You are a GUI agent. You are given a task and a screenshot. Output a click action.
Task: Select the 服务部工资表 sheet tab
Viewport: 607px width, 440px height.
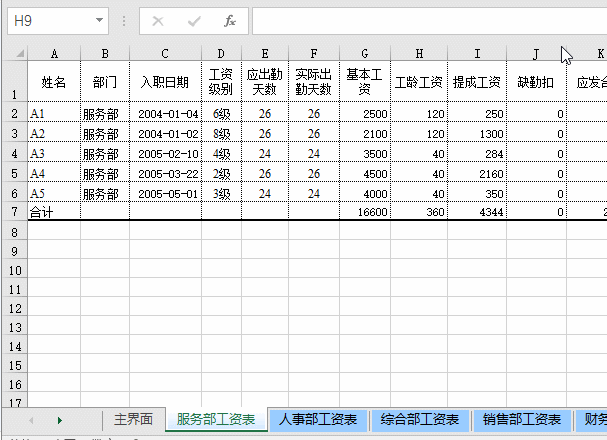(215, 420)
